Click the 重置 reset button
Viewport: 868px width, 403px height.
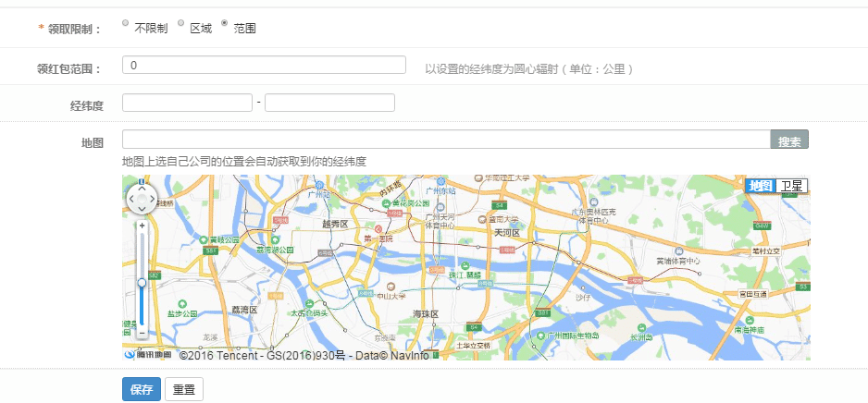tap(183, 389)
